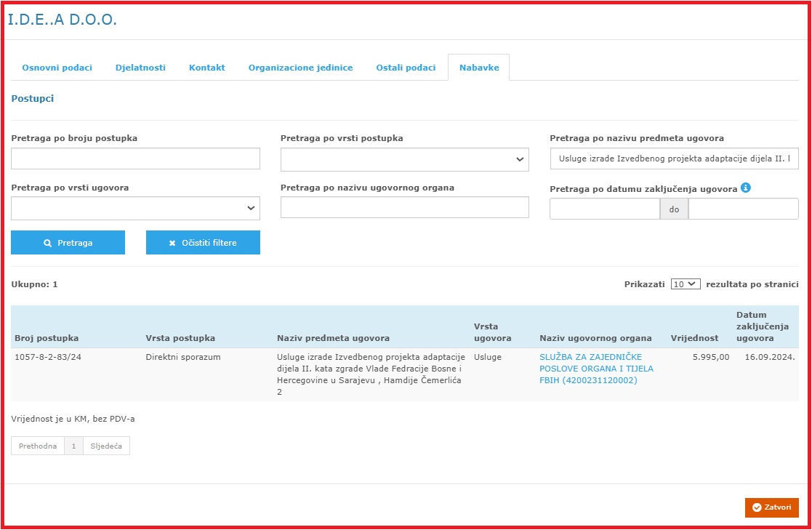Close the dialog with Zatvori button

coord(771,507)
